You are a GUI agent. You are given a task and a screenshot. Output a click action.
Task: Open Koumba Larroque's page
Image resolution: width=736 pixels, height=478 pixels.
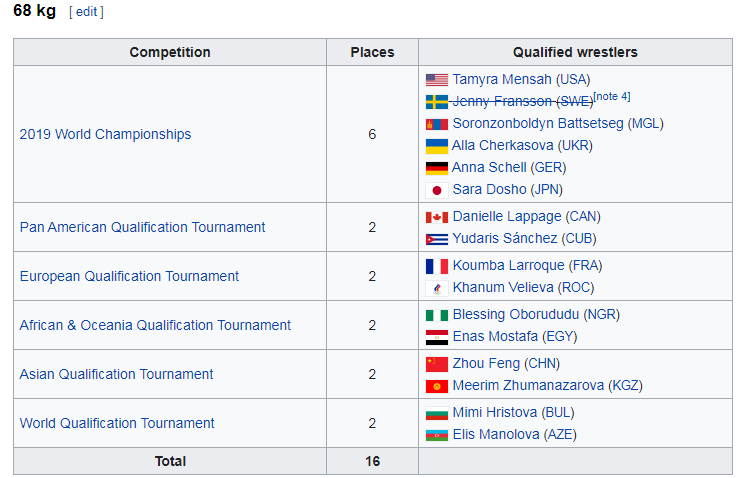coord(508,265)
